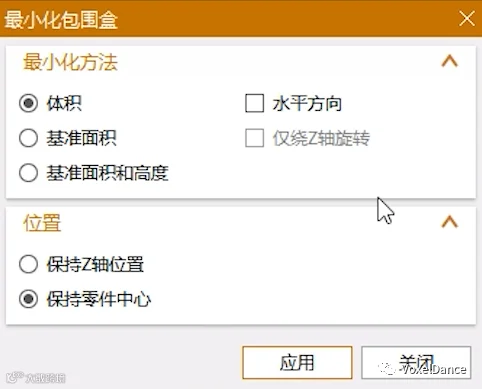
Task: Click the 关闭 button
Action: click(416, 362)
